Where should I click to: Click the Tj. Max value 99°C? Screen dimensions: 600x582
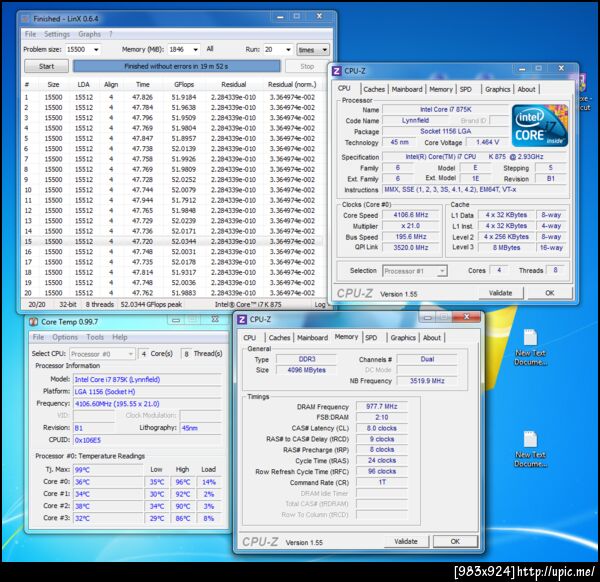coord(108,470)
